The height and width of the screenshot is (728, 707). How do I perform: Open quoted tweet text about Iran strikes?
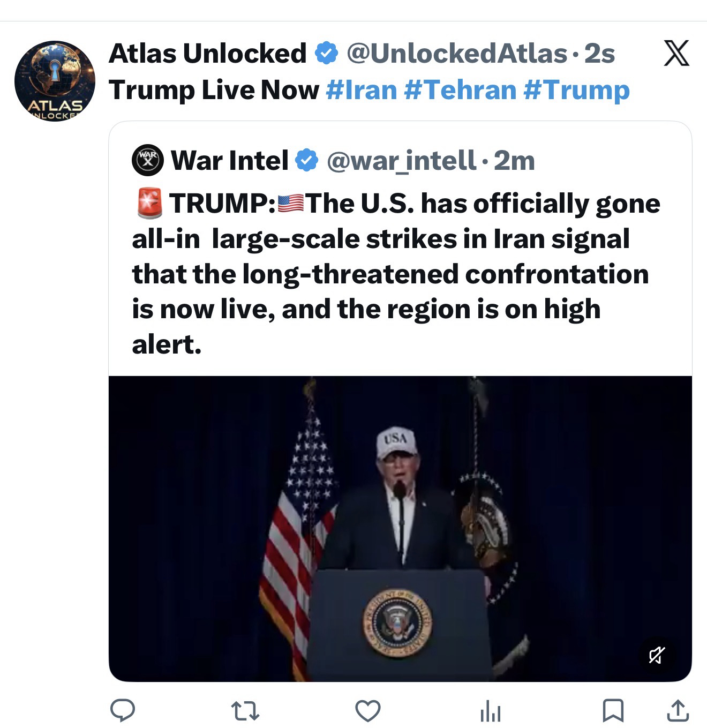click(x=396, y=273)
